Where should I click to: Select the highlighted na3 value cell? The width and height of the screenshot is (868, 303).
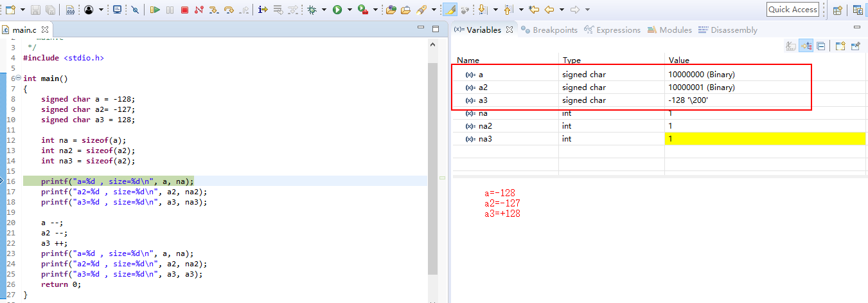pyautogui.click(x=765, y=139)
